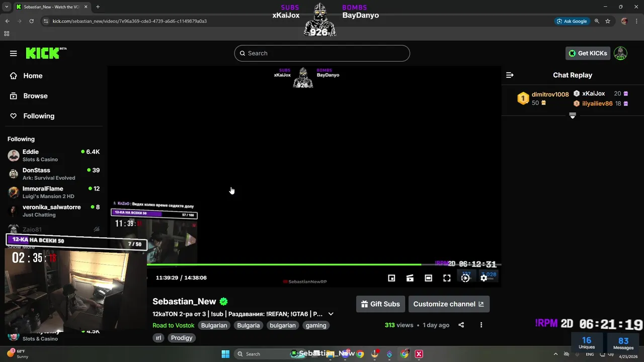The width and height of the screenshot is (644, 362).
Task: Open a new browser tab
Action: [x=98, y=7]
